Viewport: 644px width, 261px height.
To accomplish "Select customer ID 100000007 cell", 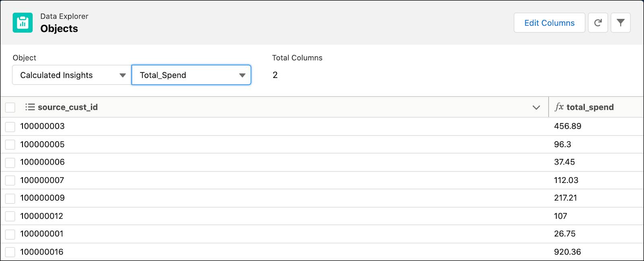I will 42,180.
